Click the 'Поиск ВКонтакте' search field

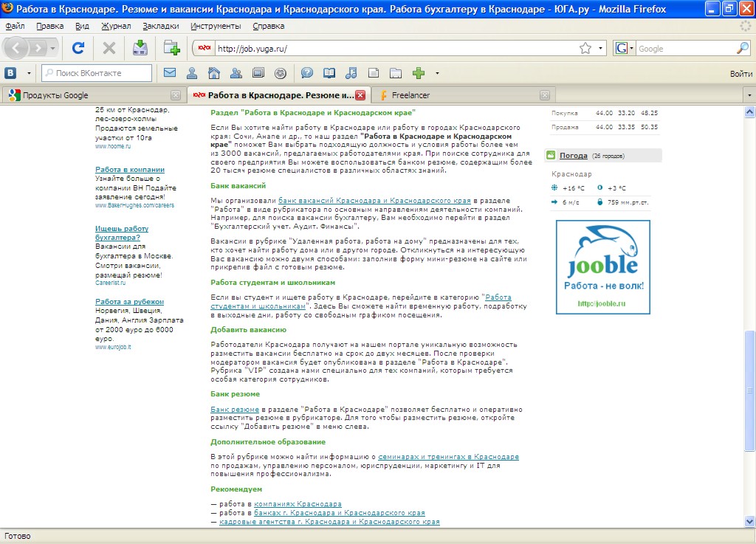[x=97, y=73]
